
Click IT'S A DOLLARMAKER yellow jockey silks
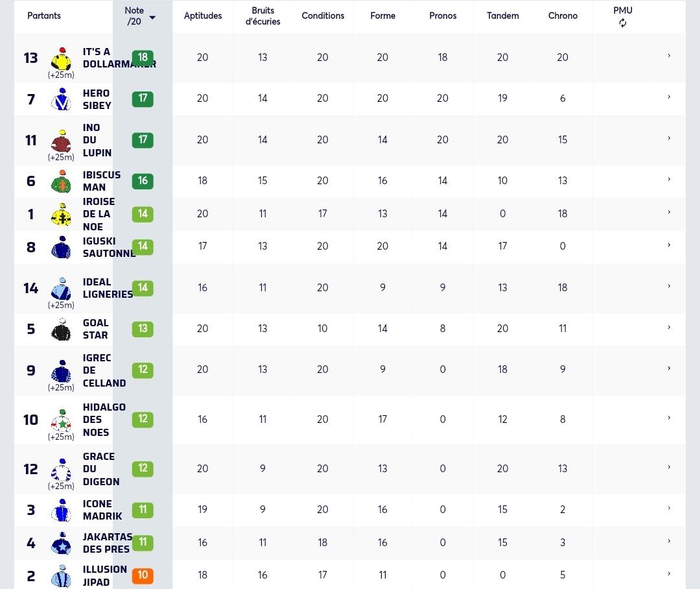click(62, 58)
